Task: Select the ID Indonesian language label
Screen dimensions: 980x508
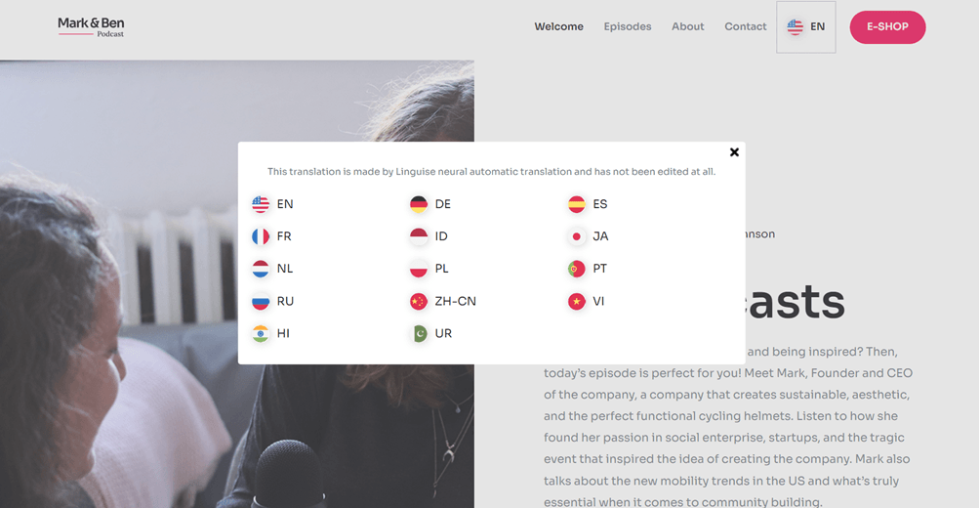Action: tap(443, 236)
